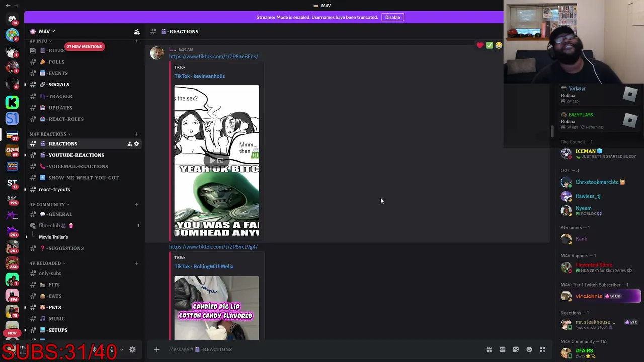Open the SHOW-ME-WHAT-YOU-GOT channel
The image size is (644, 362).
(84, 178)
